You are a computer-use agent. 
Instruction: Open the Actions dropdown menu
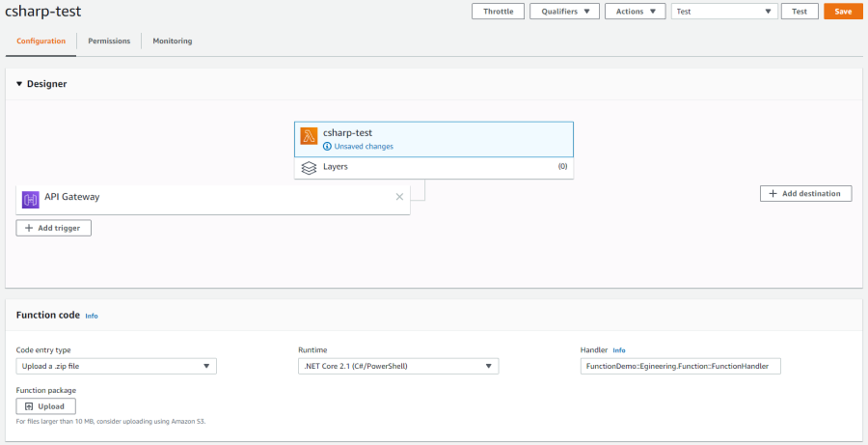(636, 11)
